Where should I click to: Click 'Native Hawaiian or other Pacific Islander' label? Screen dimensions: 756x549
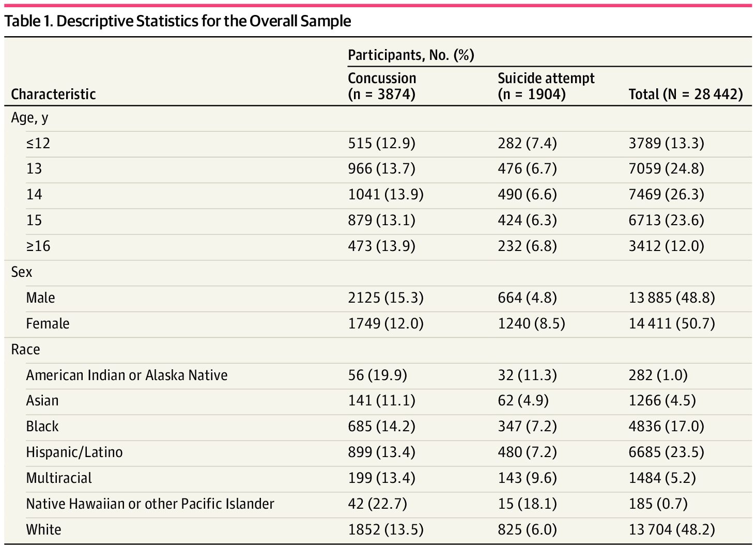click(150, 504)
